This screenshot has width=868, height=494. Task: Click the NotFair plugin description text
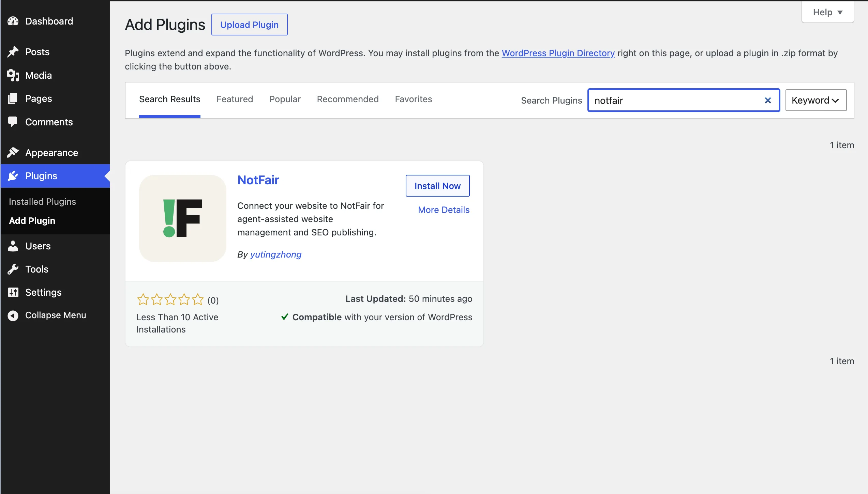(311, 219)
